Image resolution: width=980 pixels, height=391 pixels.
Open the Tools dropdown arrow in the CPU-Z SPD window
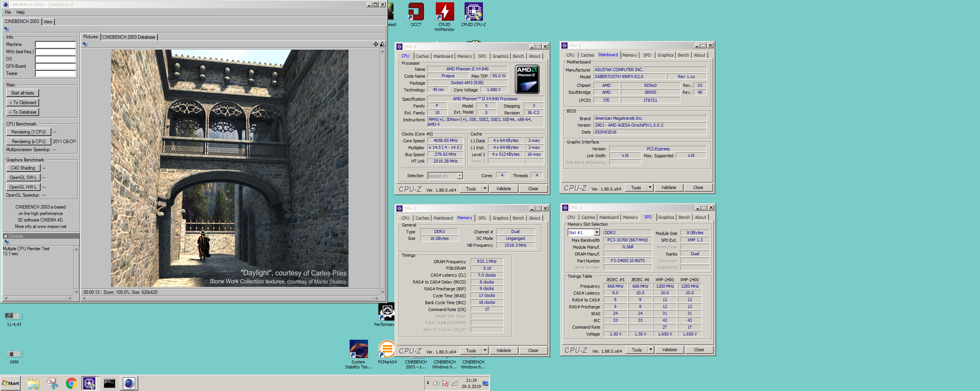coord(651,350)
